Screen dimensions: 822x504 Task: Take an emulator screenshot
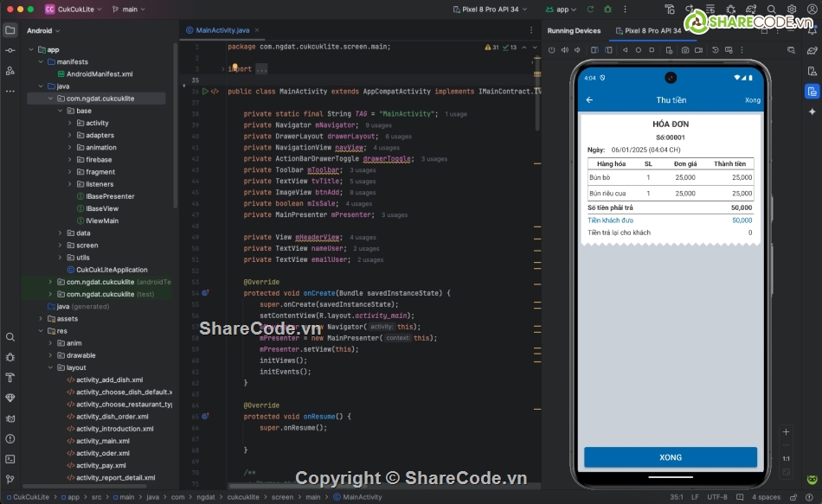[x=685, y=50]
